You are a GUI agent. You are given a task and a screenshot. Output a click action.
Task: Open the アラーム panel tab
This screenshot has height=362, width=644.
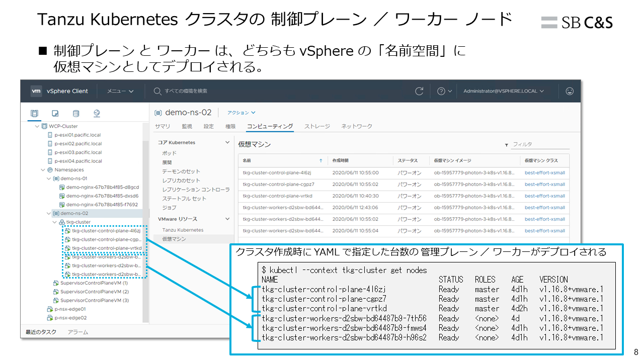[x=77, y=332]
